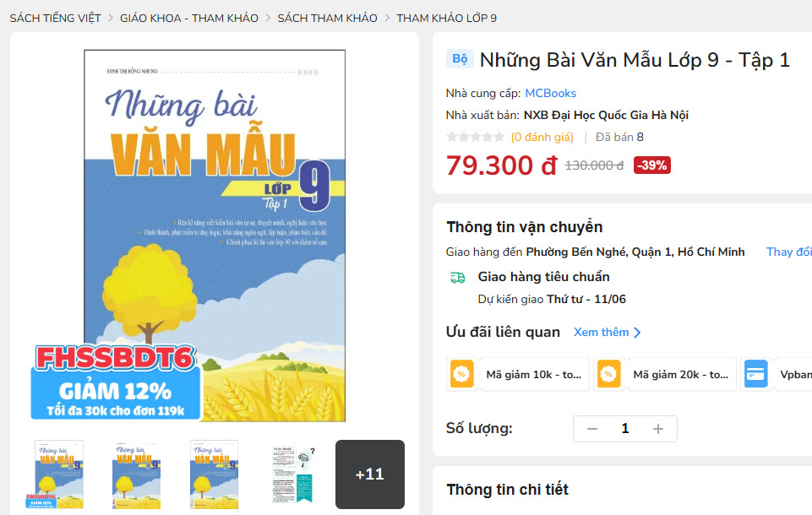Click the orange percent badge for 20k coupon
This screenshot has height=515, width=812.
[608, 374]
